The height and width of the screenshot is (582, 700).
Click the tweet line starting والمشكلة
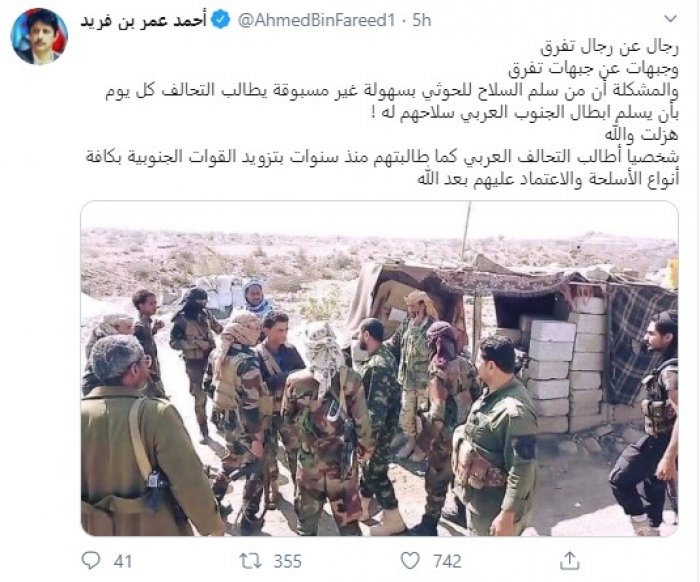coord(392,91)
